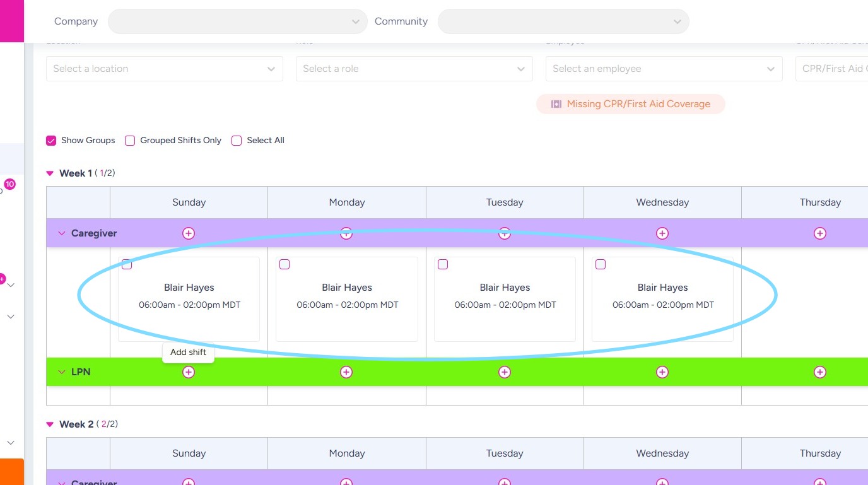The width and height of the screenshot is (868, 485).
Task: Collapse the Week 1 section
Action: click(50, 173)
